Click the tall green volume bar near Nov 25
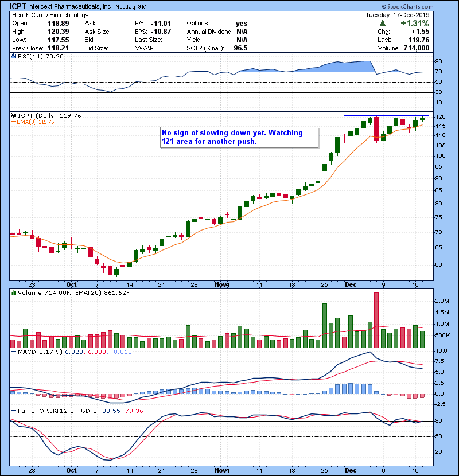This screenshot has width=459, height=476. click(x=324, y=325)
